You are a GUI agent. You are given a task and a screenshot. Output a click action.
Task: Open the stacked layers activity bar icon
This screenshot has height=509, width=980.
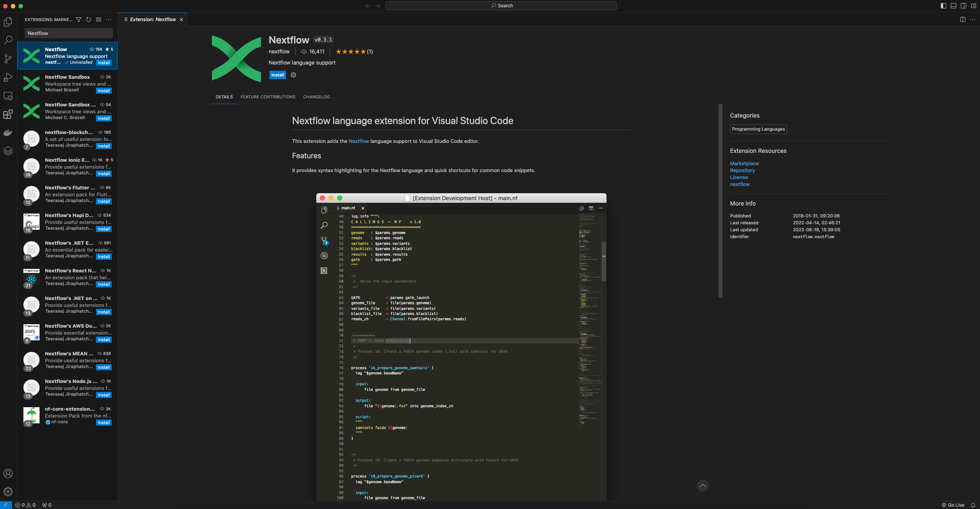pos(8,151)
